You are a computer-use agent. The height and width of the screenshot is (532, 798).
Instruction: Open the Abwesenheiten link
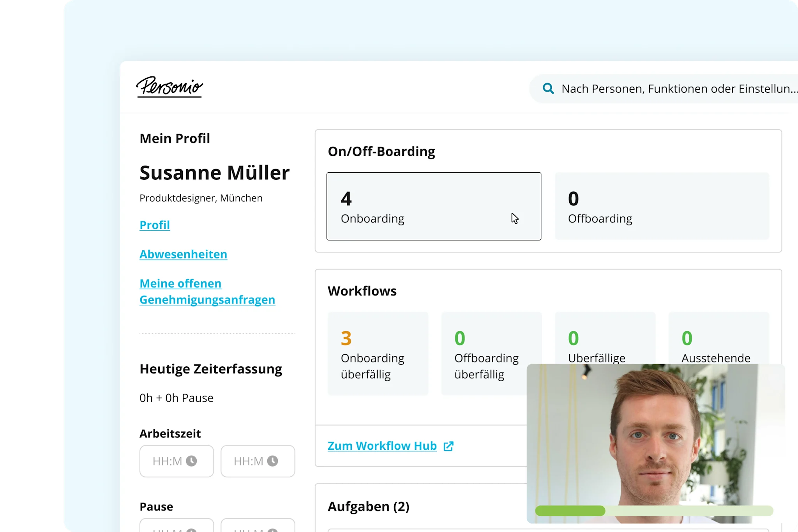(x=183, y=255)
